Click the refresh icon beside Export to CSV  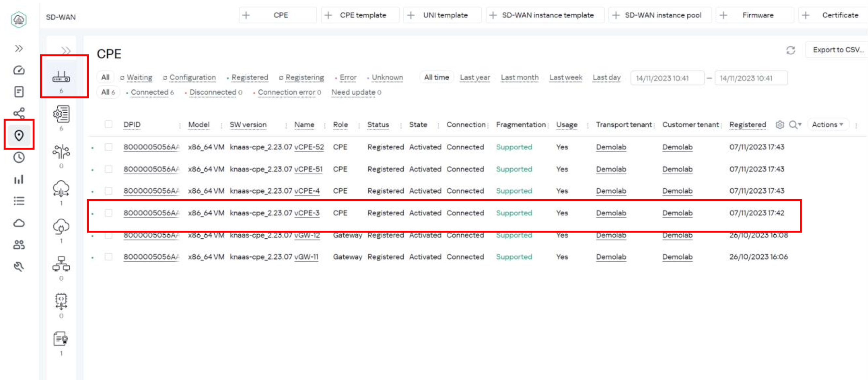(790, 50)
